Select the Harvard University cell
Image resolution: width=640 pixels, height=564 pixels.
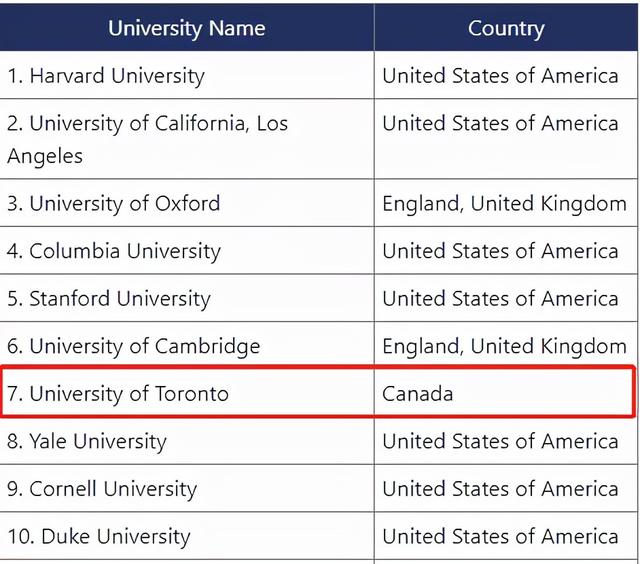pos(106,76)
